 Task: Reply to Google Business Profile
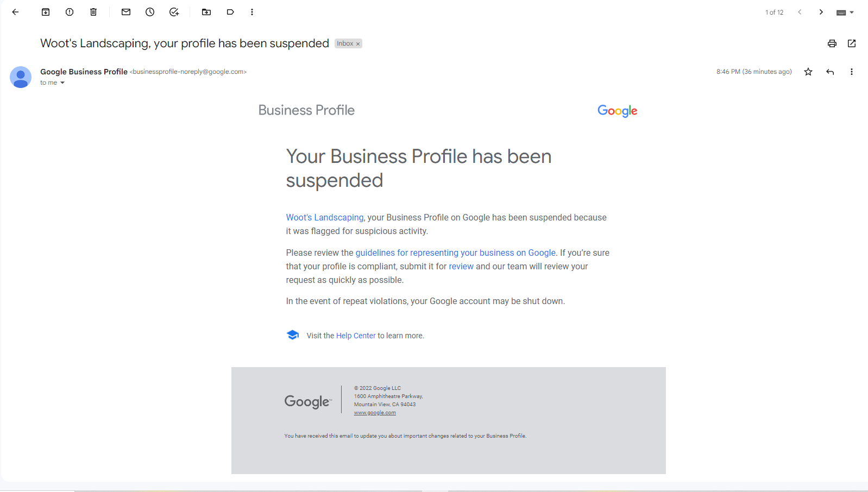[x=830, y=71]
